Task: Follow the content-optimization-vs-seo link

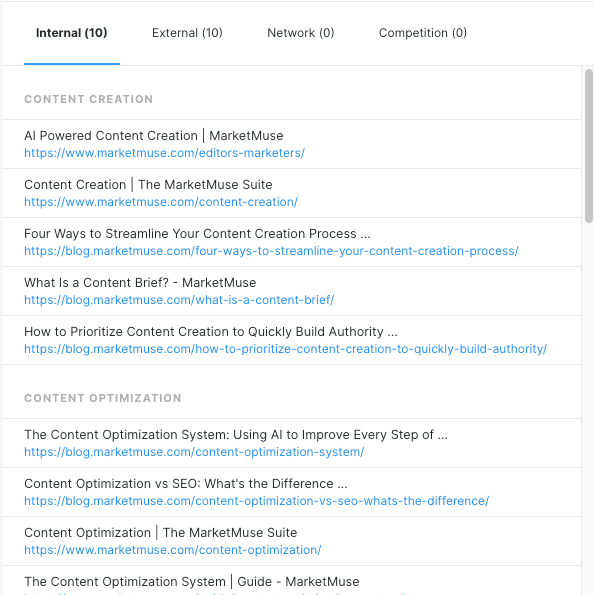Action: coord(257,501)
